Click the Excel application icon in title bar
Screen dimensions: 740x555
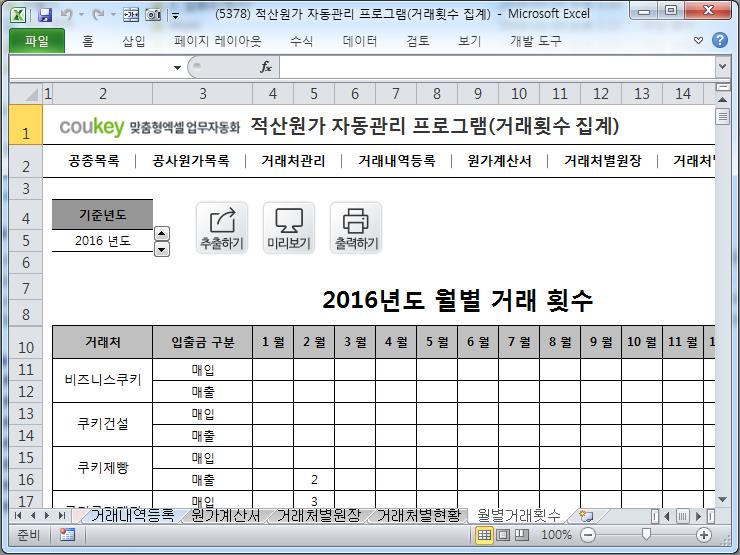[x=18, y=15]
